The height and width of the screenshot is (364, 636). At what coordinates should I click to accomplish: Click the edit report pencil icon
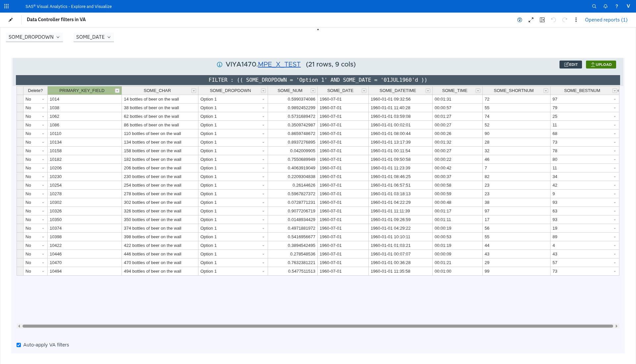point(11,20)
